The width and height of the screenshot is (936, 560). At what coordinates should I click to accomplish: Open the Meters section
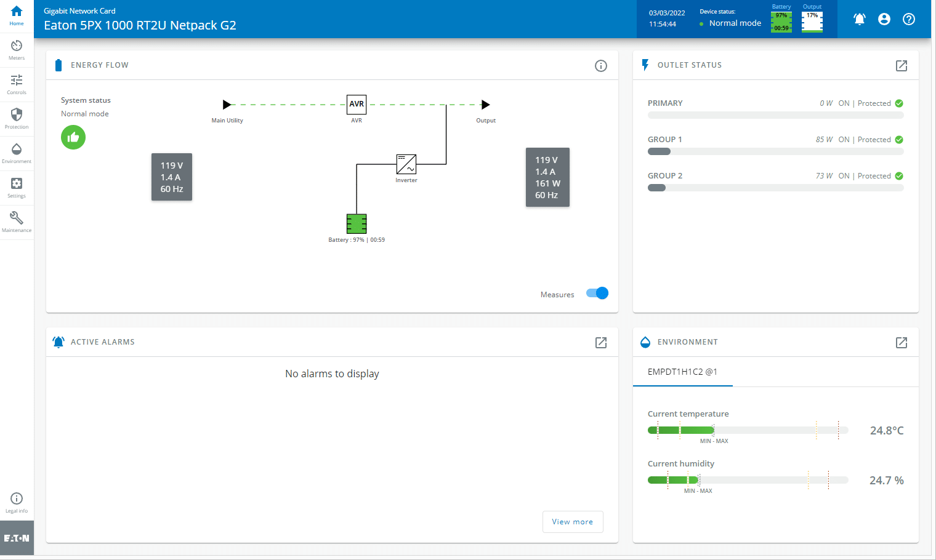[17, 50]
